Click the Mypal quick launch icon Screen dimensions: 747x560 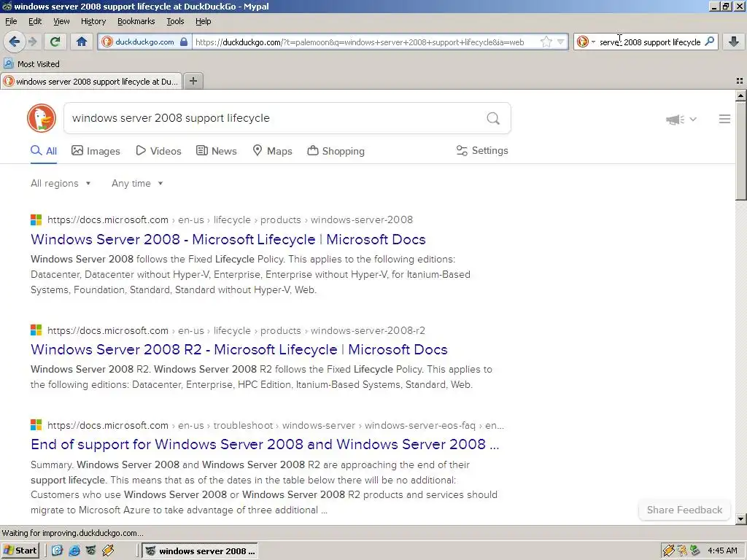(x=91, y=551)
